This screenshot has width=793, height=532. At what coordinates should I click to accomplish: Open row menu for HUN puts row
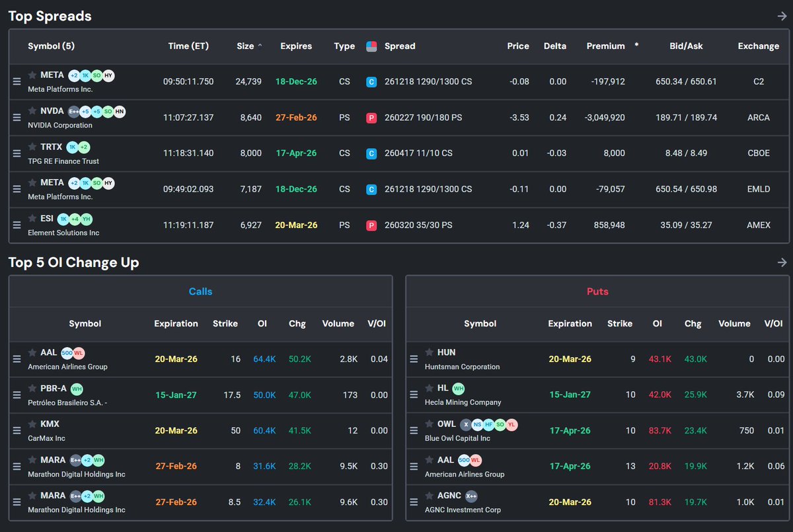pyautogui.click(x=414, y=360)
